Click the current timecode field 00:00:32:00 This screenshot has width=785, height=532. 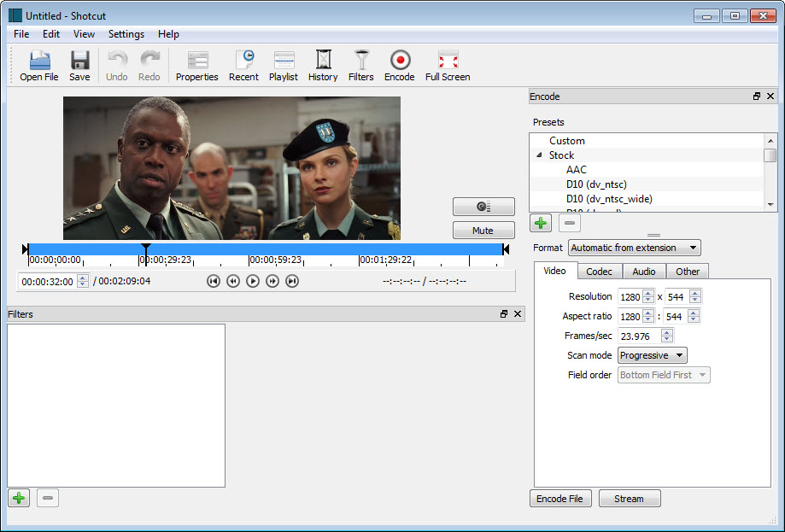point(48,281)
